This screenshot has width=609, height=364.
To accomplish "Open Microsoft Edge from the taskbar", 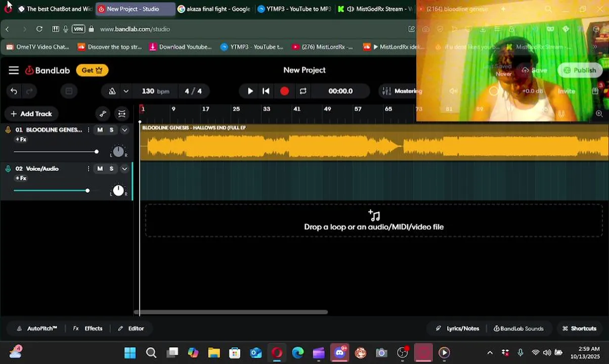I will [x=298, y=353].
